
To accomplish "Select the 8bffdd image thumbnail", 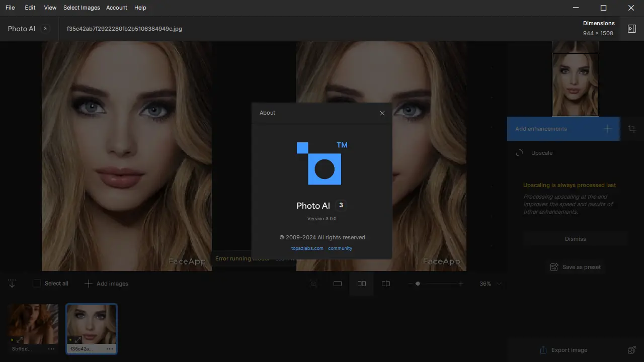I will pyautogui.click(x=33, y=324).
